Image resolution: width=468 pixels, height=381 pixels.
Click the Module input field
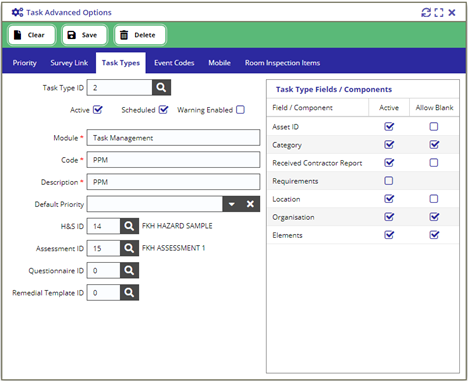[173, 138]
